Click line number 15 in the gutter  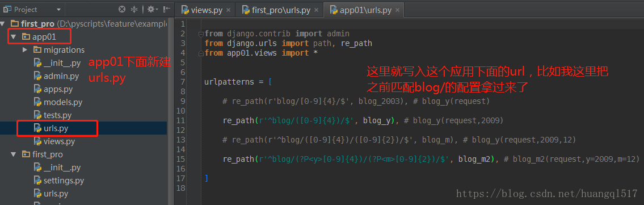click(181, 159)
